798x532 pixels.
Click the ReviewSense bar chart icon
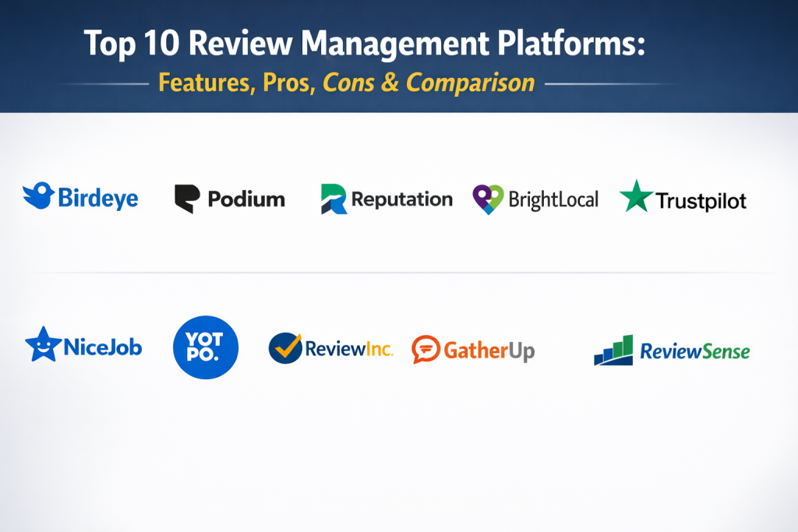coord(613,351)
